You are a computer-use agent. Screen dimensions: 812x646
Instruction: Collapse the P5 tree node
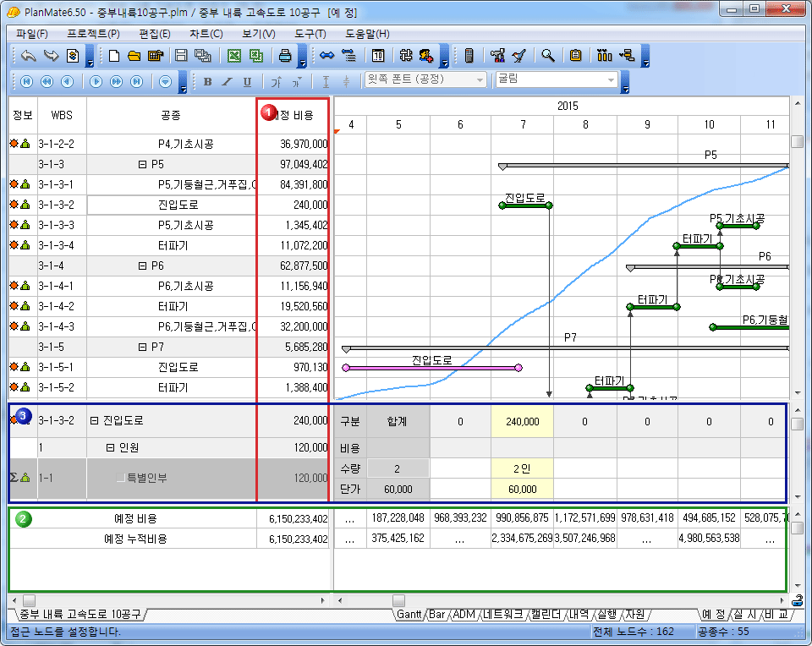(x=142, y=164)
